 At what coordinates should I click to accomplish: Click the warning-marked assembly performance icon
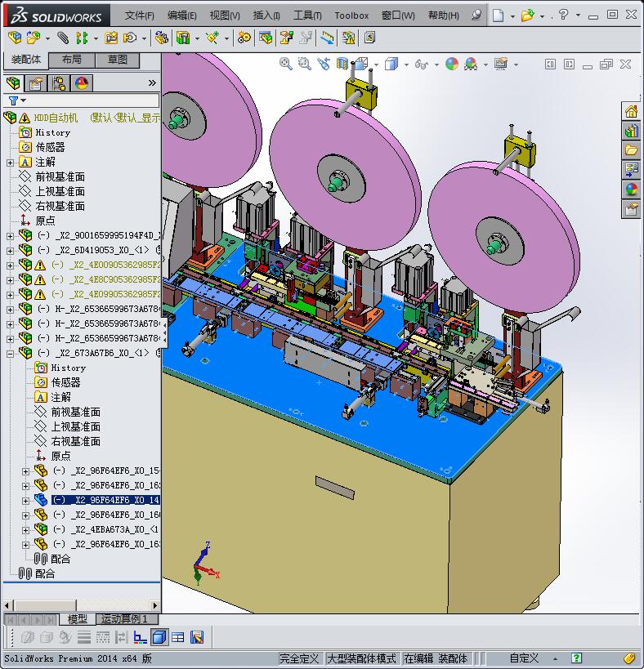tap(348, 38)
